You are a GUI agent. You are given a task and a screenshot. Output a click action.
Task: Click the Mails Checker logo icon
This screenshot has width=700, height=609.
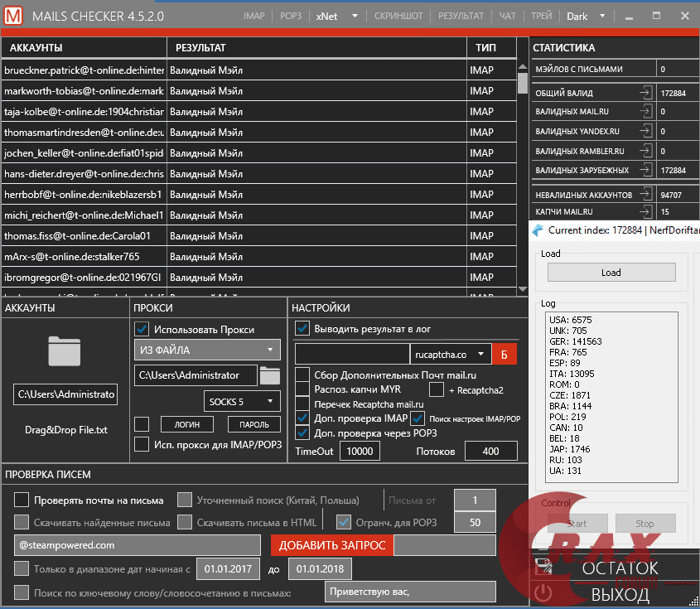tap(12, 15)
